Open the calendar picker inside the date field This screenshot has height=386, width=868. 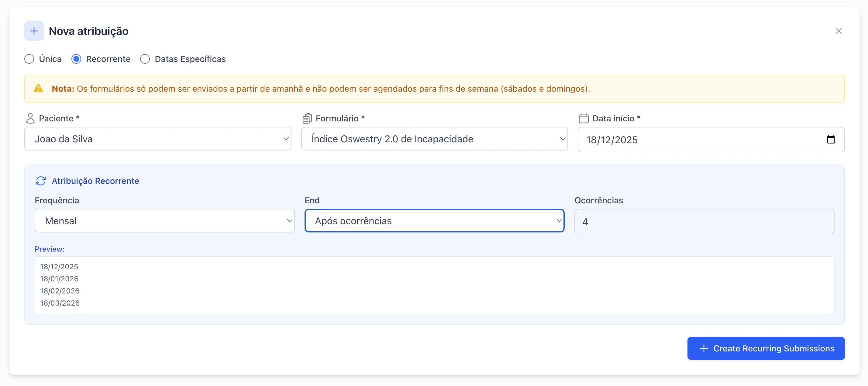[831, 139]
